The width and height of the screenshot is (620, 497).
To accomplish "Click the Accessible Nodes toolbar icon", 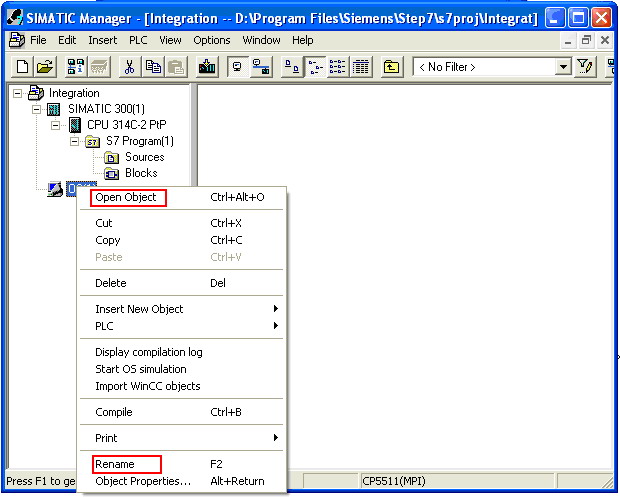I will click(76, 66).
